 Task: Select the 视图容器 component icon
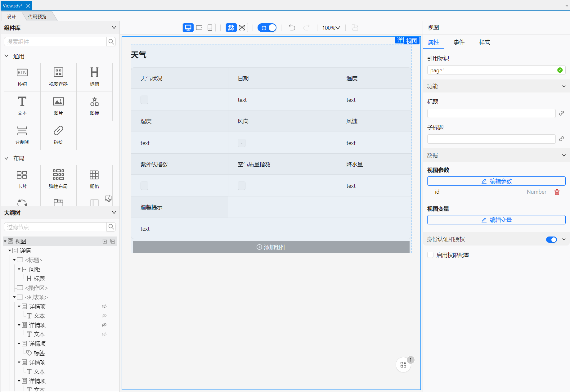click(x=58, y=77)
